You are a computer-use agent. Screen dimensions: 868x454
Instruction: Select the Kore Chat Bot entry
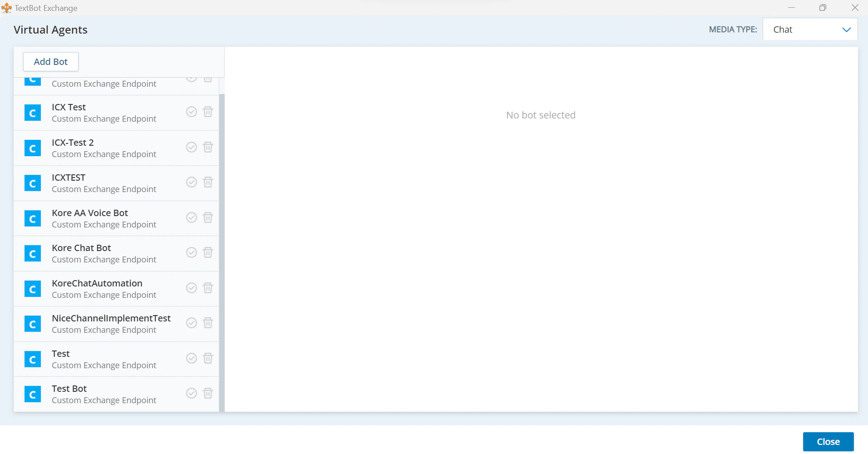point(104,253)
